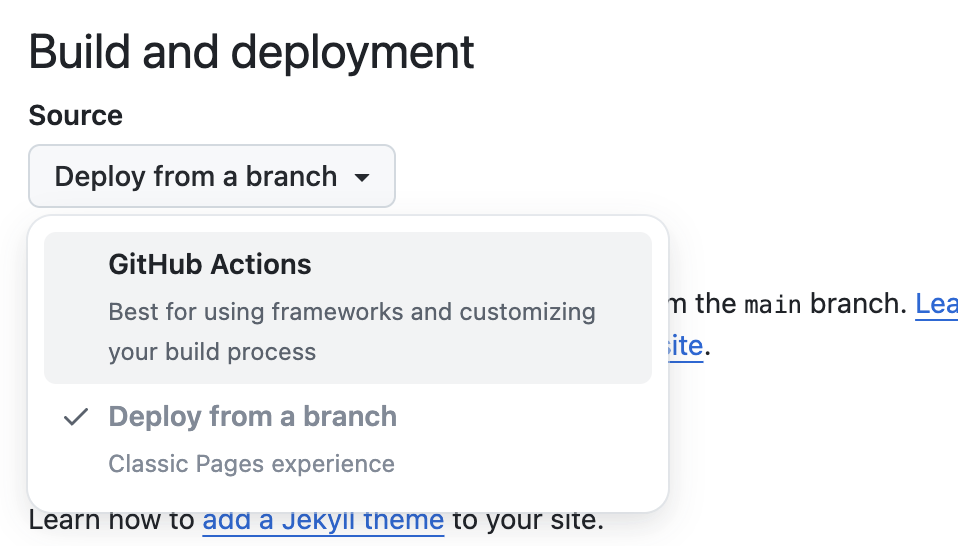The width and height of the screenshot is (958, 546).
Task: Open the Source dropdown button
Action: [x=212, y=177]
